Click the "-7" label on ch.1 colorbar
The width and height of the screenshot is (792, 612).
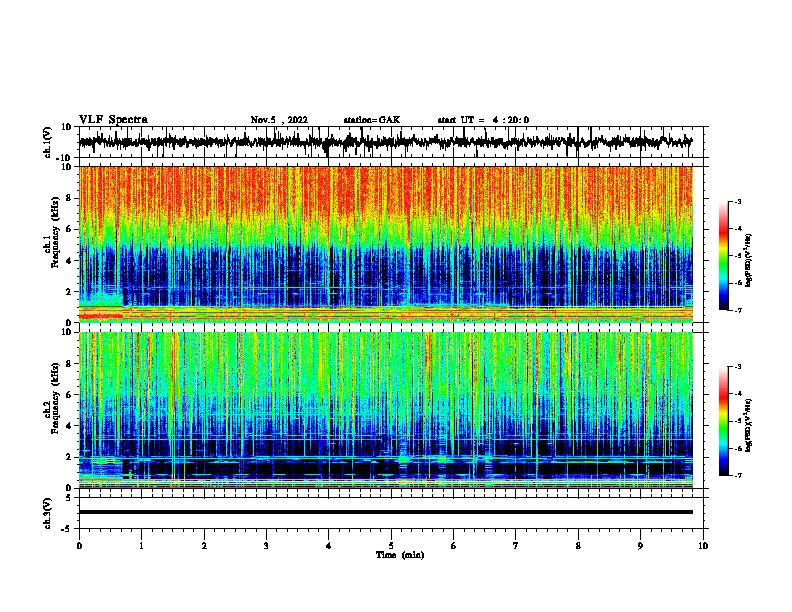point(737,310)
